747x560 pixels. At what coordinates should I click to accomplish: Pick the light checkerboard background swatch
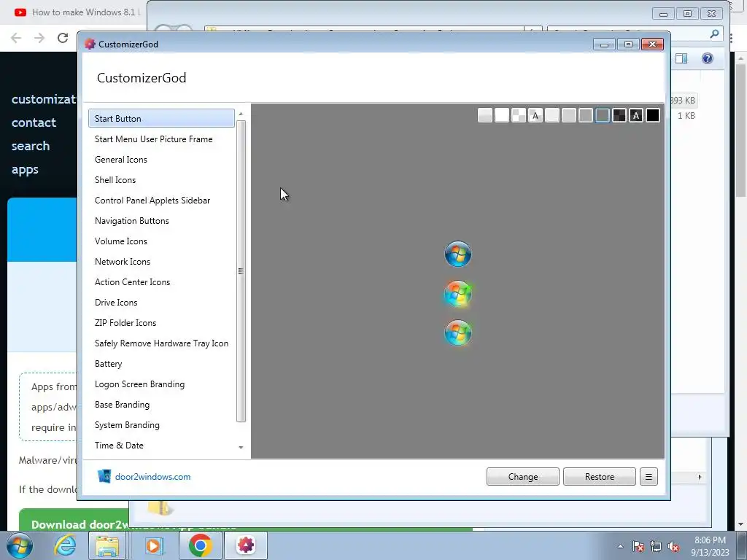[x=519, y=115]
